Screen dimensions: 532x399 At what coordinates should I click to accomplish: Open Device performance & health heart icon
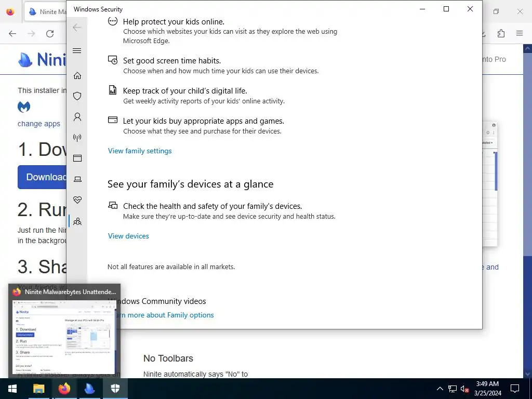[x=77, y=200]
